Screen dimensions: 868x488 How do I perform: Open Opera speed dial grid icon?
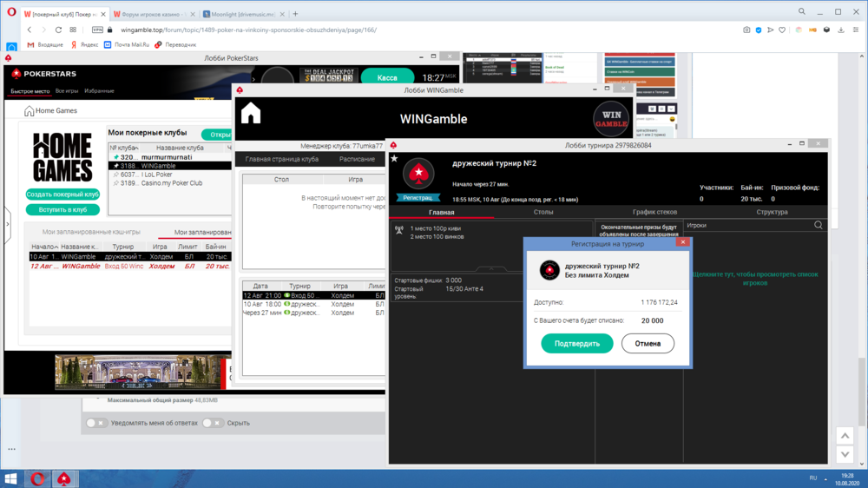coord(74,30)
